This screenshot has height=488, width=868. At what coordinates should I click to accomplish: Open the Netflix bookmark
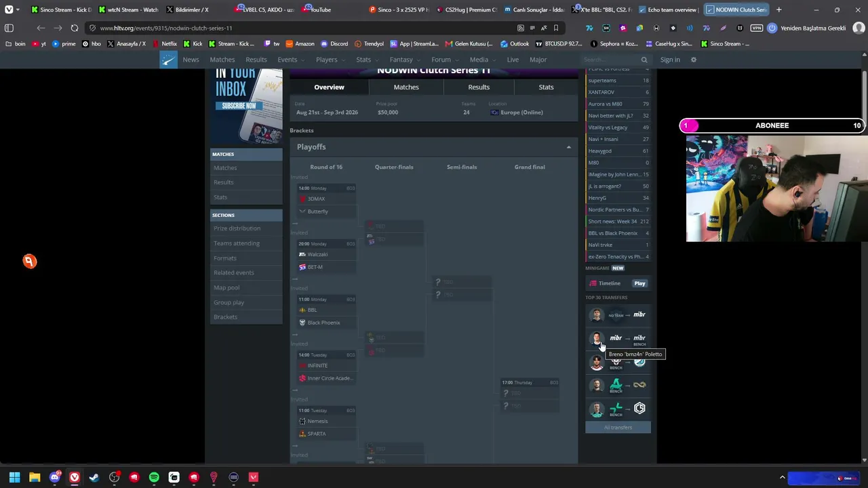pyautogui.click(x=165, y=43)
